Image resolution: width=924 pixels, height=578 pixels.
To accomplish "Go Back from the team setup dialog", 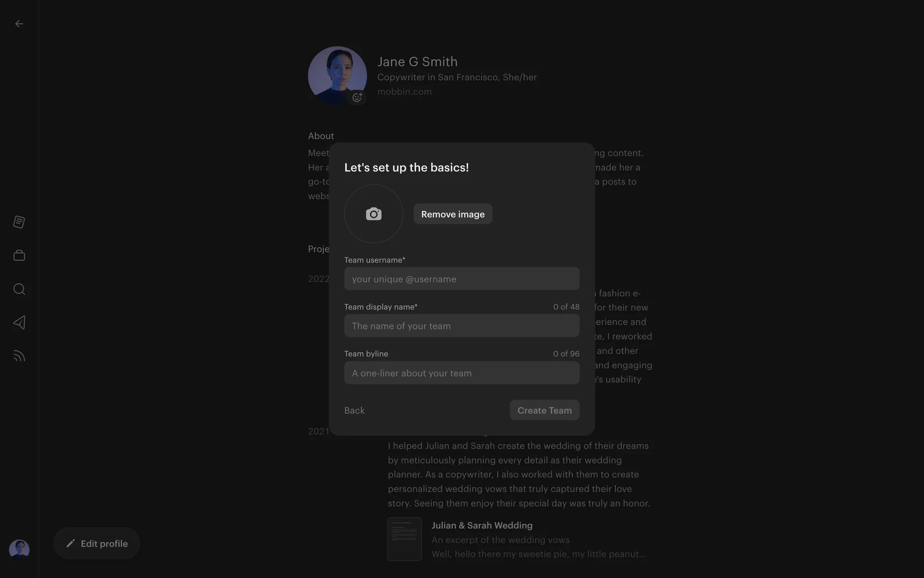I will point(354,410).
